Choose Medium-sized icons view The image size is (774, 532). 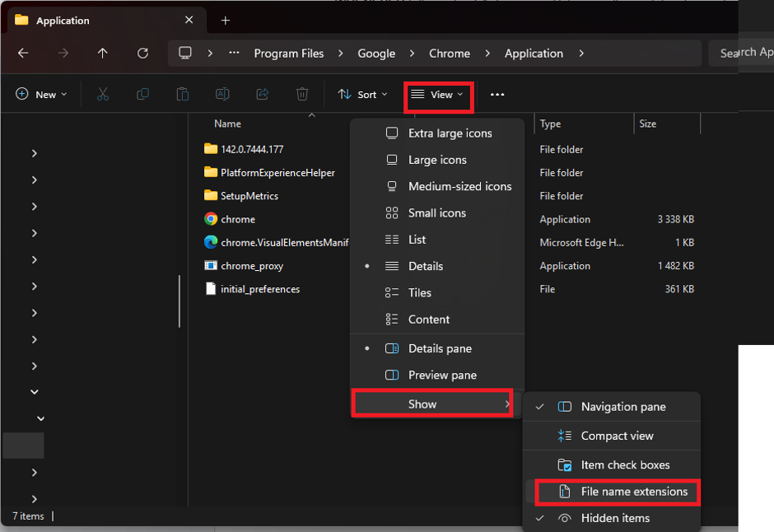pos(437,187)
